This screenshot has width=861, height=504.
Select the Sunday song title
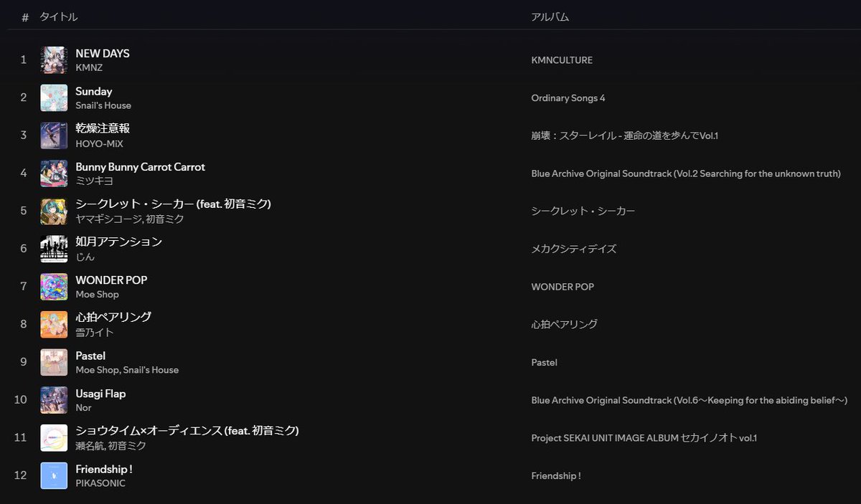click(x=94, y=92)
